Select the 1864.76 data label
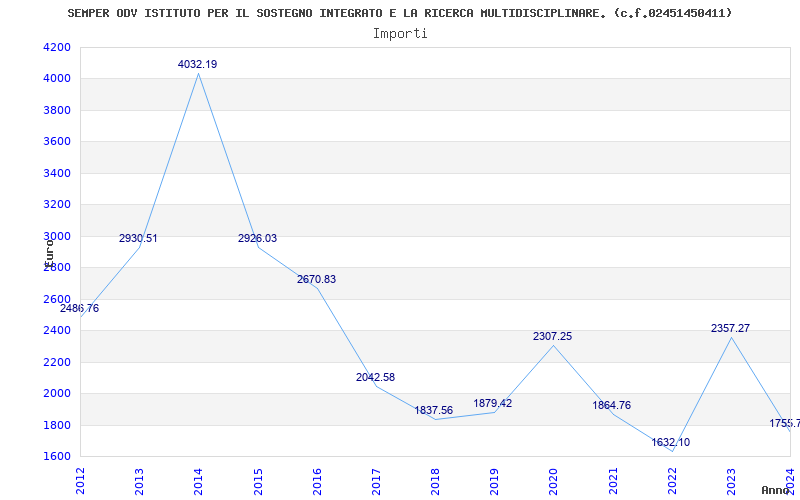The width and height of the screenshot is (800, 500). (612, 406)
